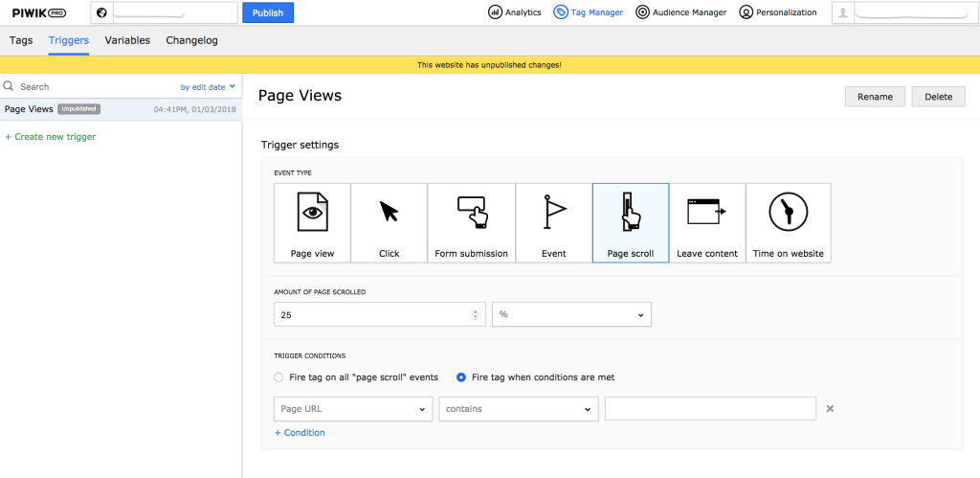980x478 pixels.
Task: Open the Variables tab
Action: click(x=127, y=40)
